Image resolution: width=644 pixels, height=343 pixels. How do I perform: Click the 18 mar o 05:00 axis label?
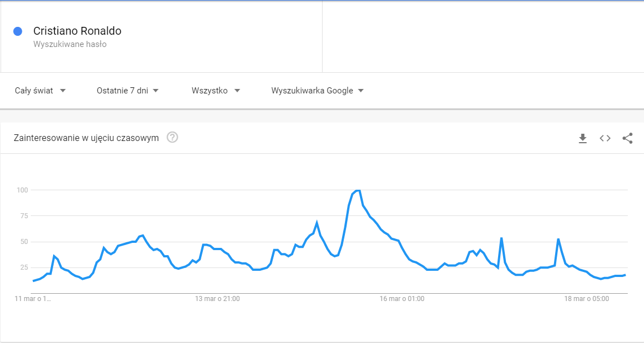586,299
